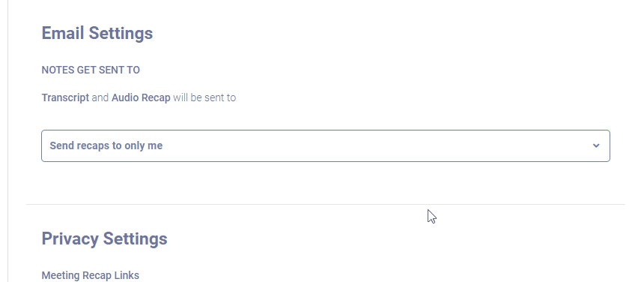This screenshot has height=282, width=644.
Task: Click the word 'Links' in Meeting Recap Links
Action: click(x=127, y=275)
